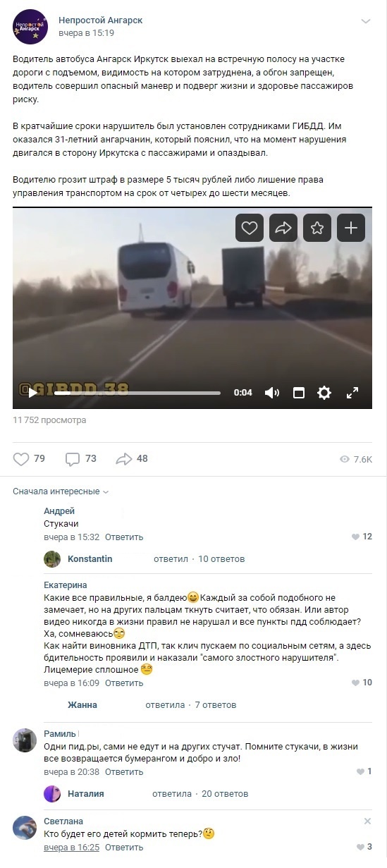This screenshot has width=387, height=868.
Task: Open the comments icon showing 73
Action: click(80, 458)
